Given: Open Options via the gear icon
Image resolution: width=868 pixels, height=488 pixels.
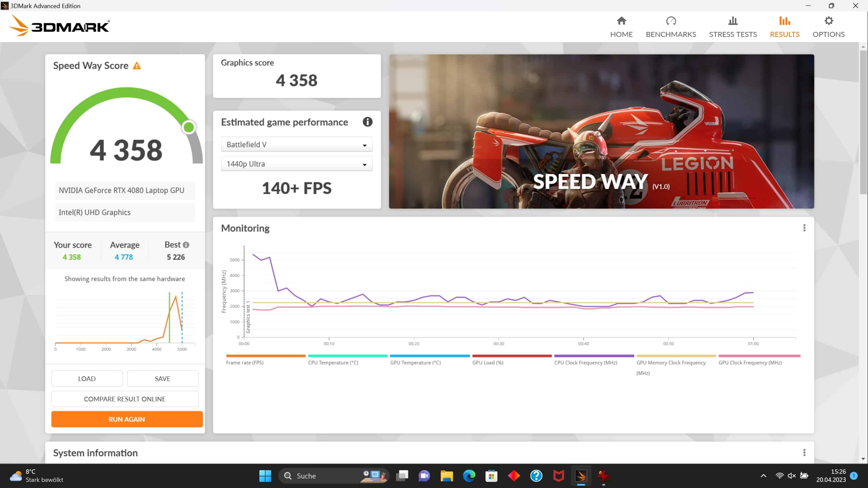Looking at the screenshot, I should (828, 21).
